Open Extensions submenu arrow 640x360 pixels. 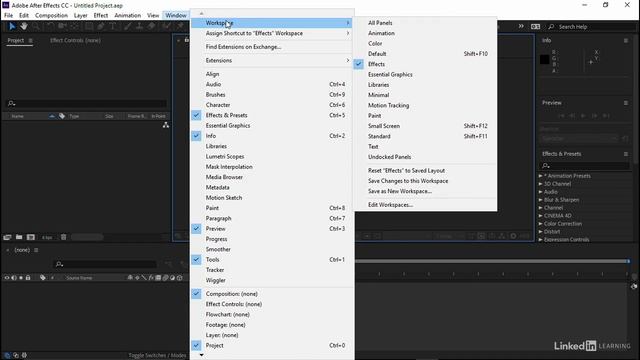pos(348,60)
